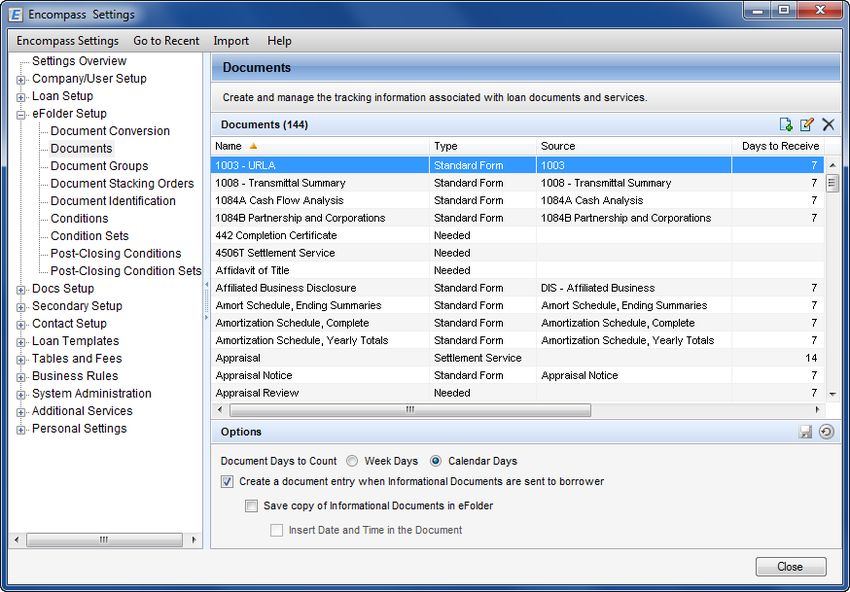Click the Save icon in Options header
Viewport: 850px width, 592px height.
pyautogui.click(x=806, y=432)
